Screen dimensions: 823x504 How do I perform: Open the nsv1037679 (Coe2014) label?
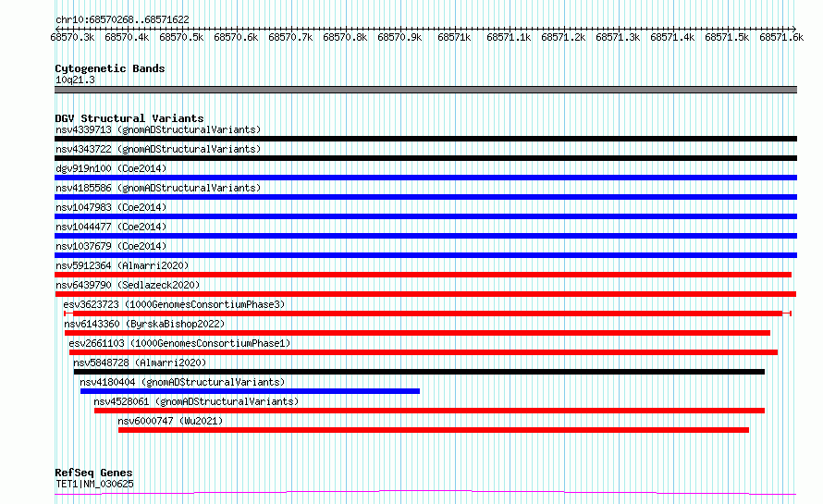[111, 246]
